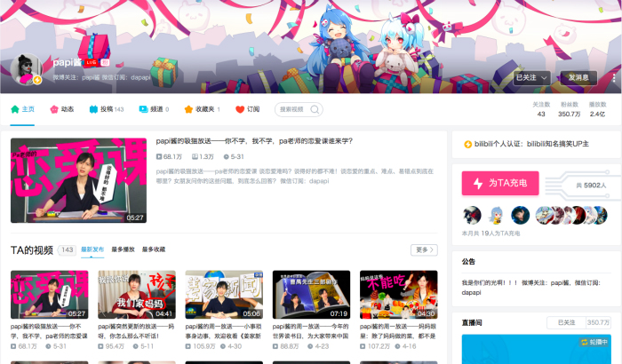The width and height of the screenshot is (622, 364).
Task: Open featured video title about pa老师的恋爱课
Action: [x=254, y=141]
